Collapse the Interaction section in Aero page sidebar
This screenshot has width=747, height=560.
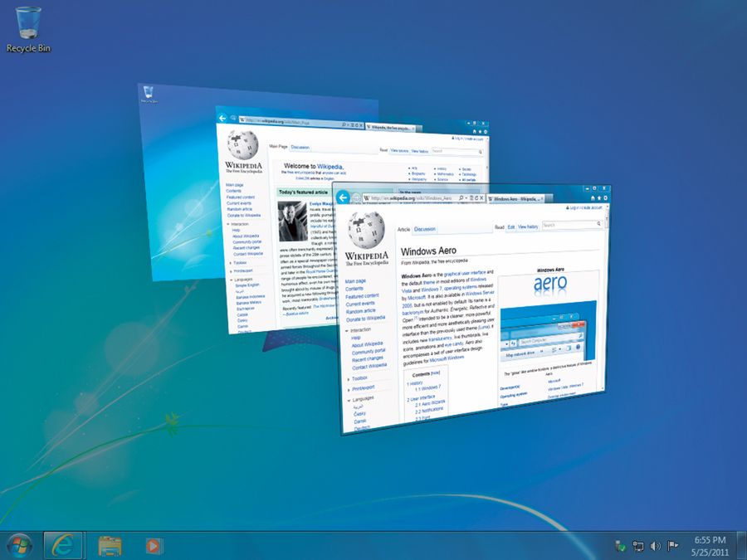pyautogui.click(x=360, y=329)
